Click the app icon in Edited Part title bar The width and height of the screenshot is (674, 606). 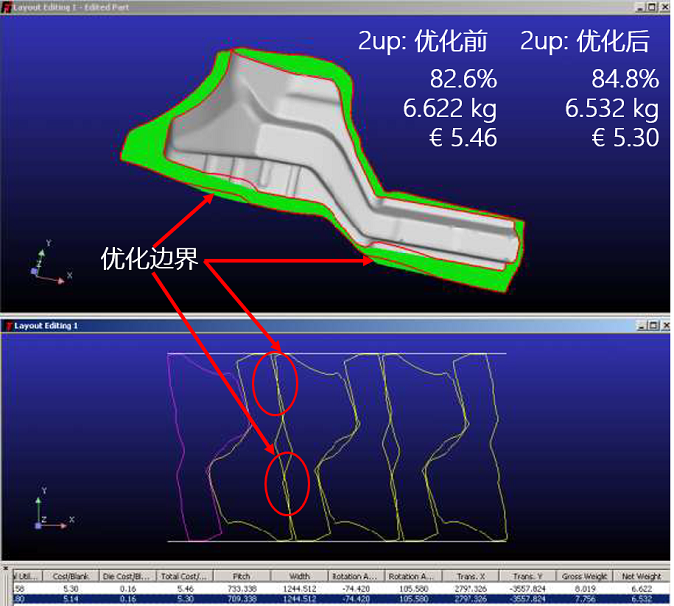pos(7,7)
